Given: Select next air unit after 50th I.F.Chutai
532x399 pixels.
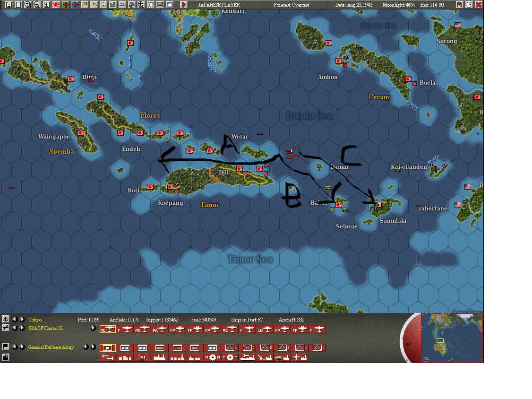Looking at the screenshot, I should click(22, 328).
